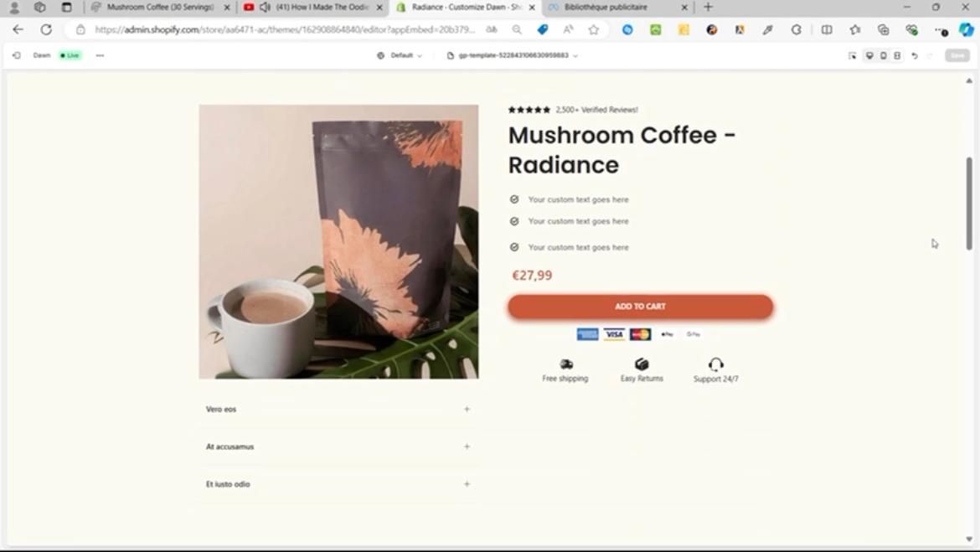Click the American Express payment badge
This screenshot has width=980, height=552.
[587, 334]
